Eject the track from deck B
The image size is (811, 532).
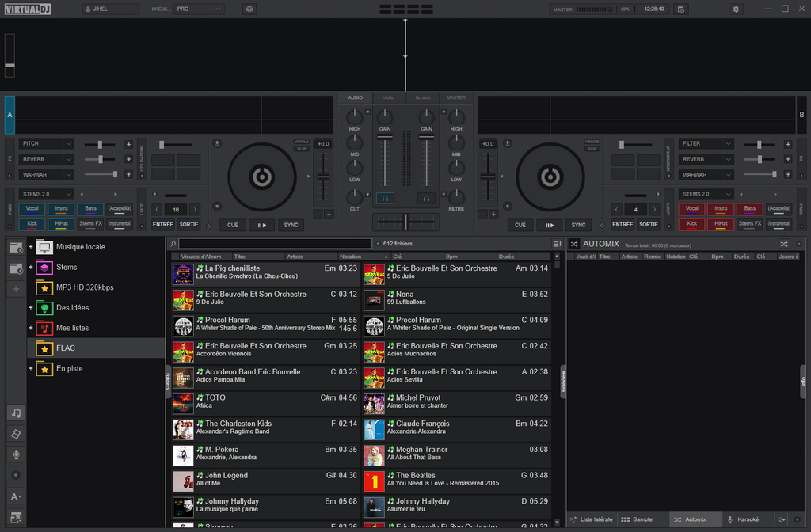508,143
